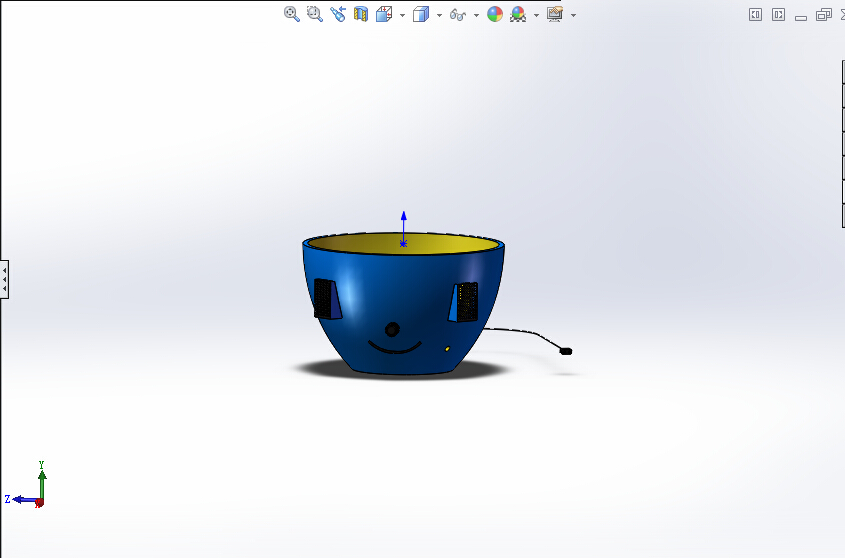
Task: Click the Hide/Show Items glasses icon
Action: (458, 15)
